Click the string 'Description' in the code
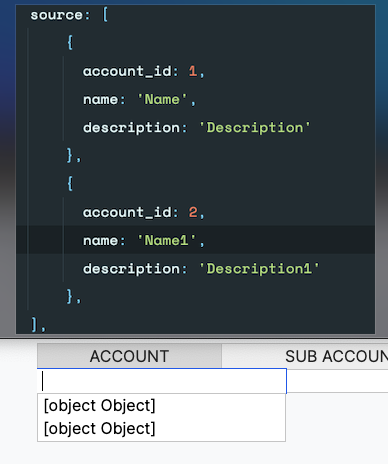This screenshot has width=388, height=464. [x=255, y=128]
